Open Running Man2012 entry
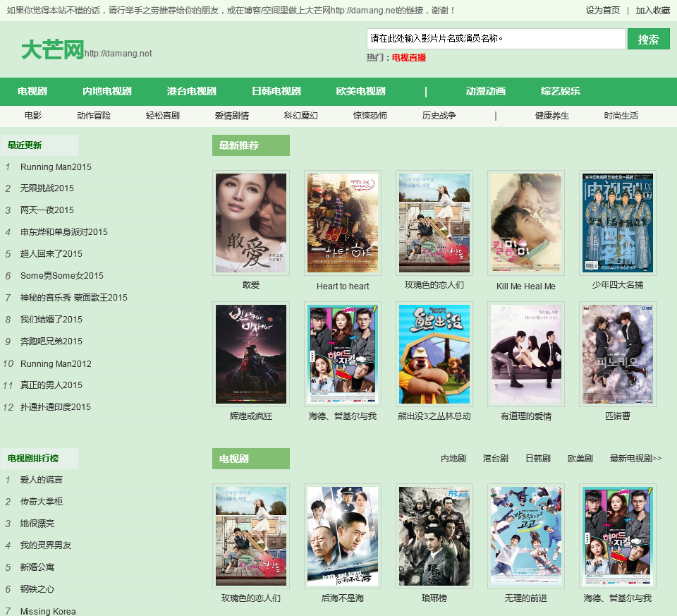Screen dimensions: 677x616 click(56, 363)
